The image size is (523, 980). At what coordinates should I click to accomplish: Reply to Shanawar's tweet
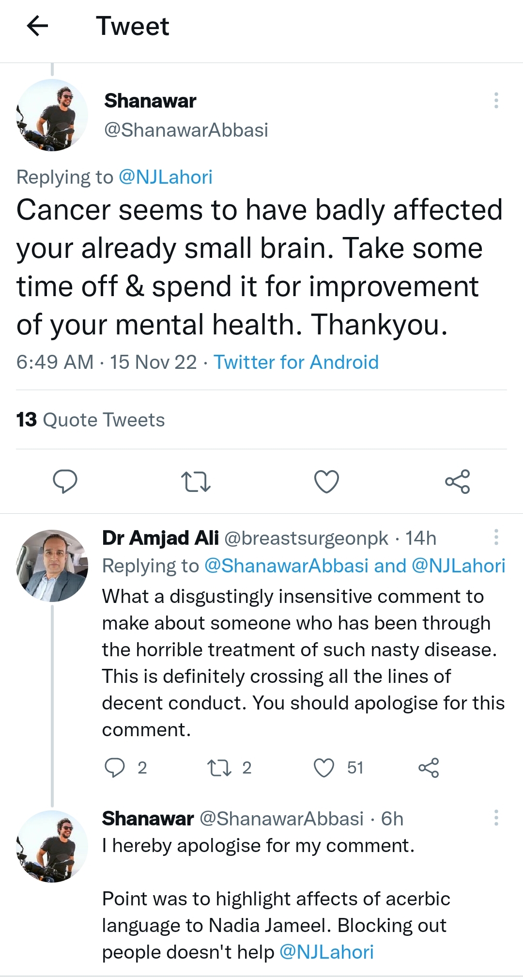point(65,481)
